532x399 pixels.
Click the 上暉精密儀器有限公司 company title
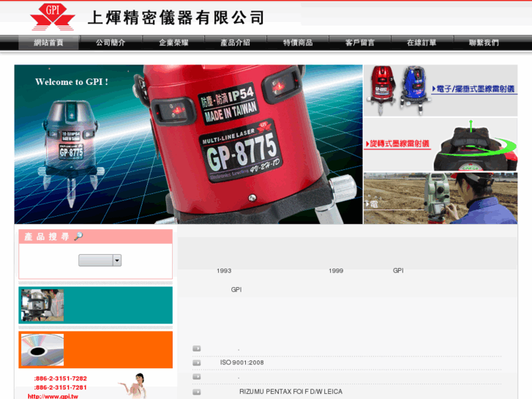(176, 18)
